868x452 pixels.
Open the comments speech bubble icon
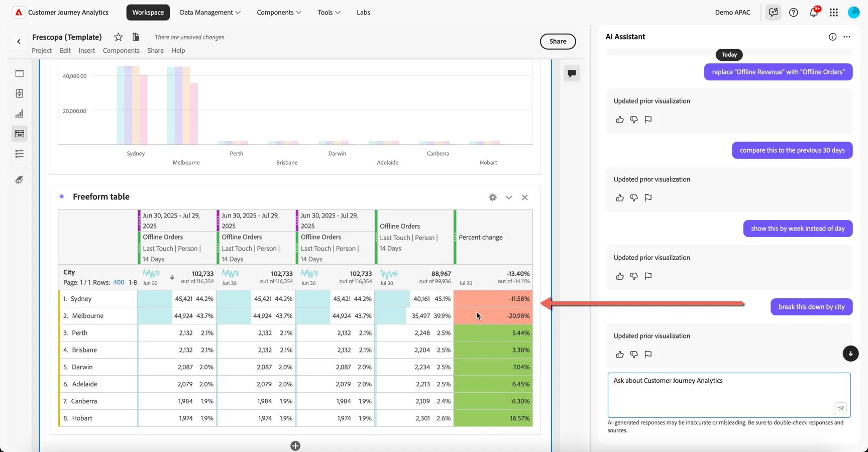click(x=572, y=73)
